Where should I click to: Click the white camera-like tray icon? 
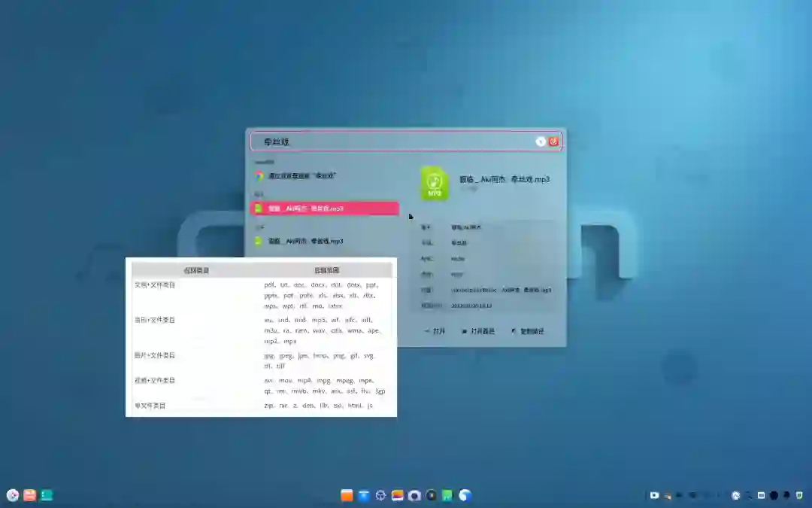pyautogui.click(x=655, y=495)
